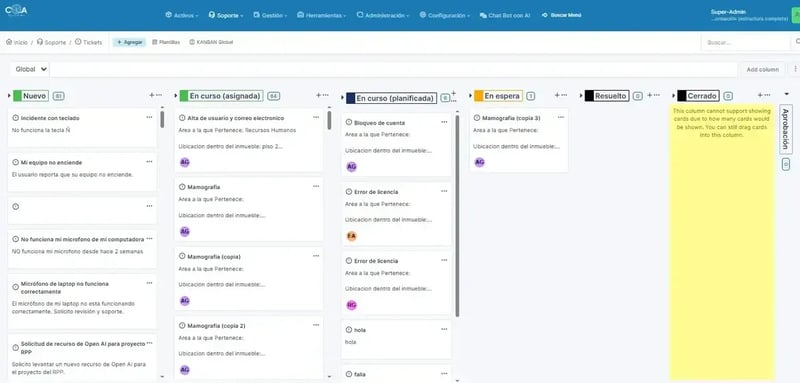This screenshot has height=383, width=800.
Task: Open options for Mamografia (copia 3) card
Action: [561, 117]
